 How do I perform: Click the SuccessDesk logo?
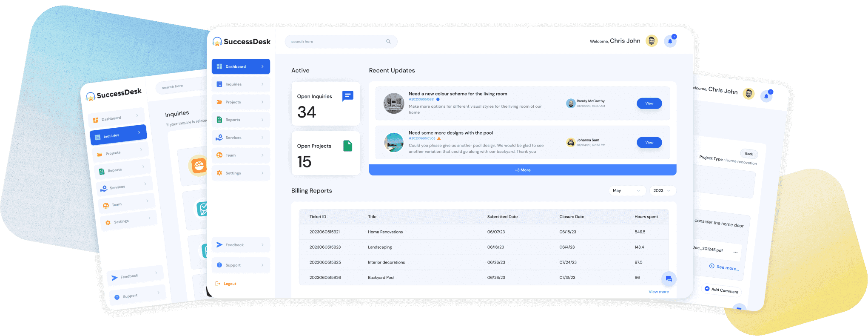[x=242, y=41]
